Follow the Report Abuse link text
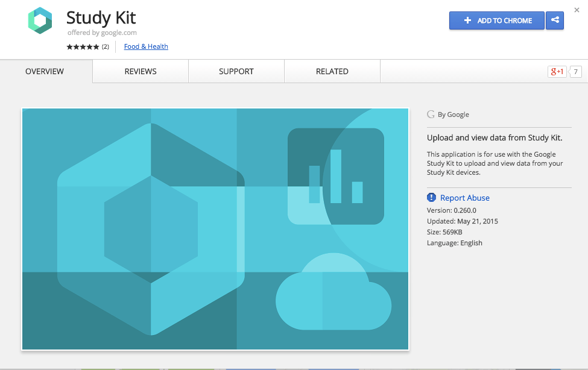This screenshot has height=370, width=588. 464,198
